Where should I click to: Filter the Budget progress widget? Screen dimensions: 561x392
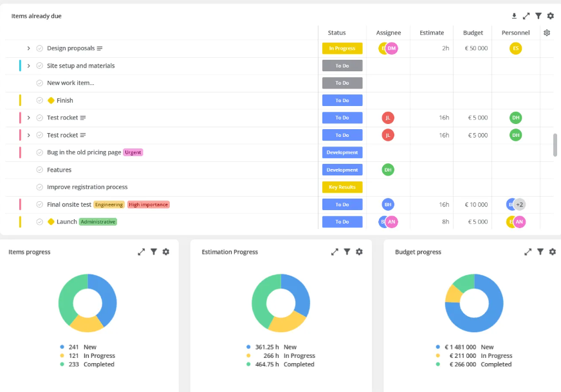pos(540,252)
